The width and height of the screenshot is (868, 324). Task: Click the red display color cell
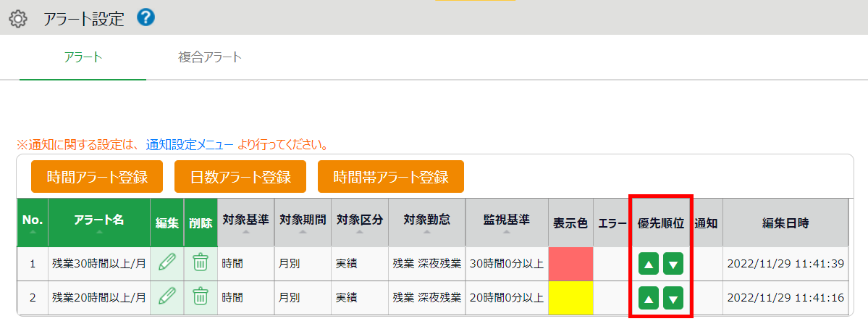(570, 264)
